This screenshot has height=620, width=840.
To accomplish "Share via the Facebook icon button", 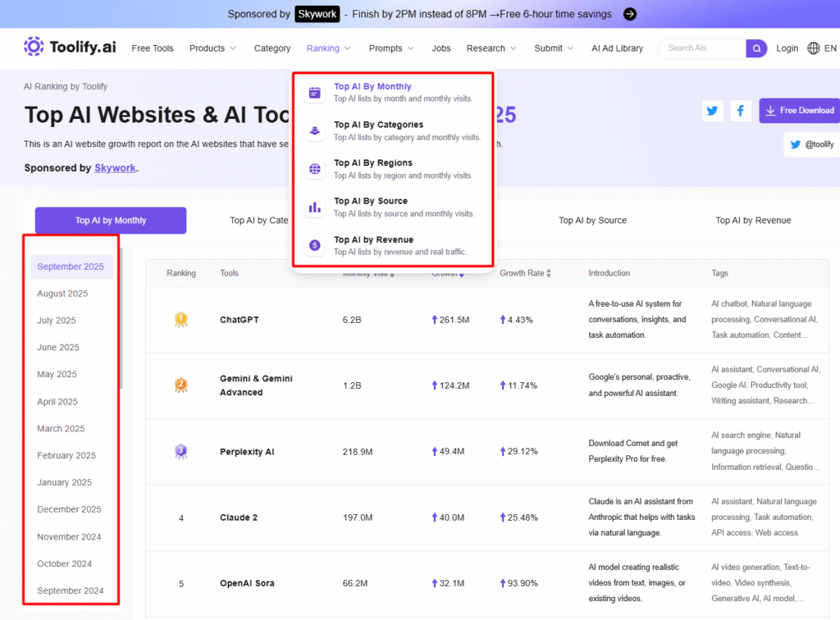I will [x=740, y=111].
